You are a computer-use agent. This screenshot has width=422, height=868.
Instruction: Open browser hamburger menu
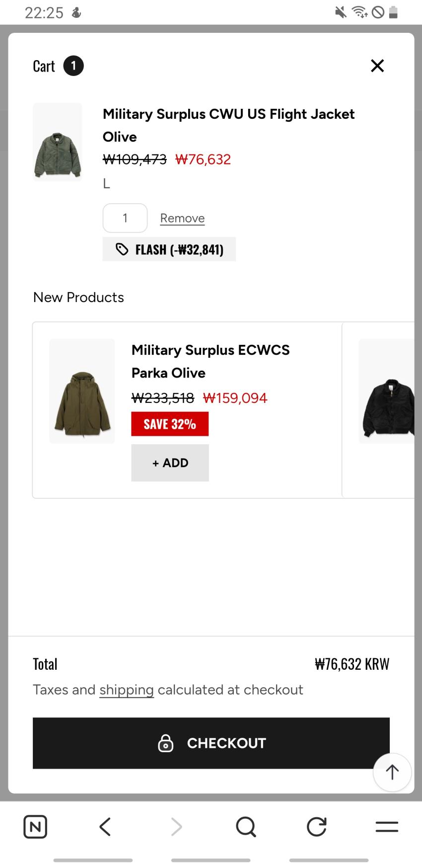tap(387, 827)
